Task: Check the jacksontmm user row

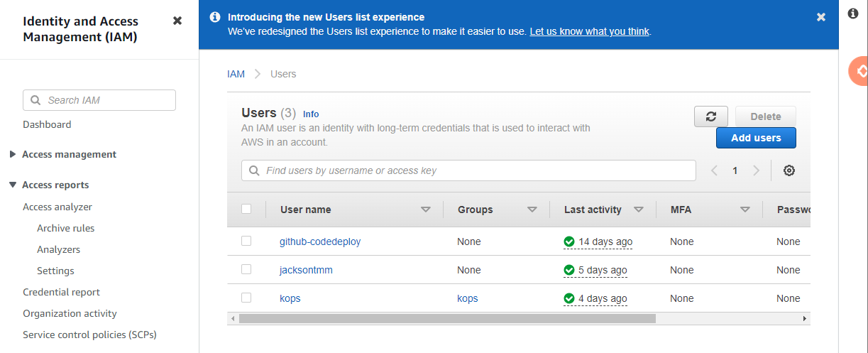Action: click(246, 269)
